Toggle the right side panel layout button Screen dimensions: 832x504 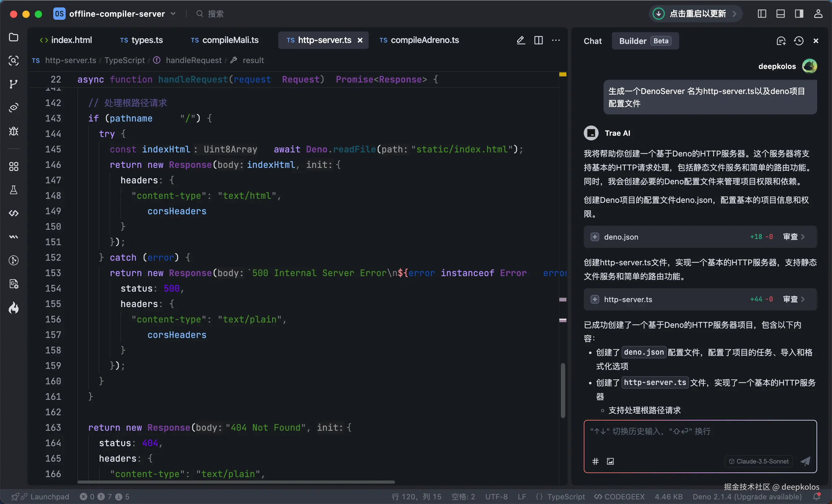click(x=799, y=14)
